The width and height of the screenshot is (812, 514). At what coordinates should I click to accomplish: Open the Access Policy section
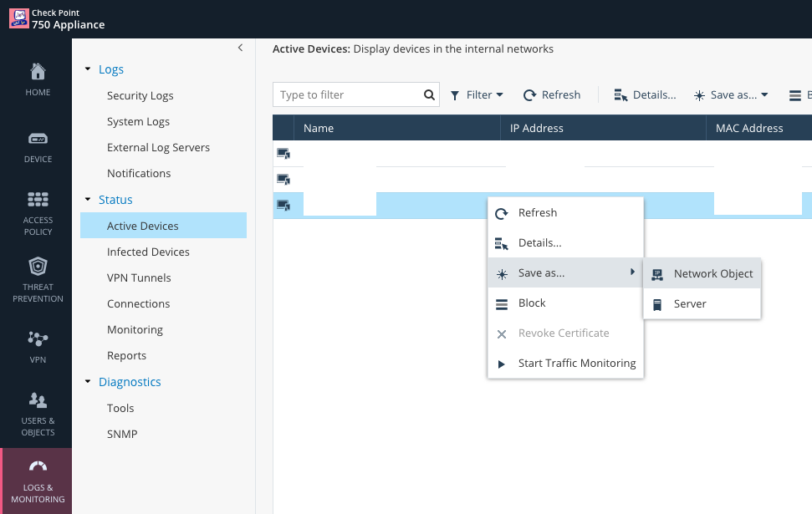click(38, 214)
